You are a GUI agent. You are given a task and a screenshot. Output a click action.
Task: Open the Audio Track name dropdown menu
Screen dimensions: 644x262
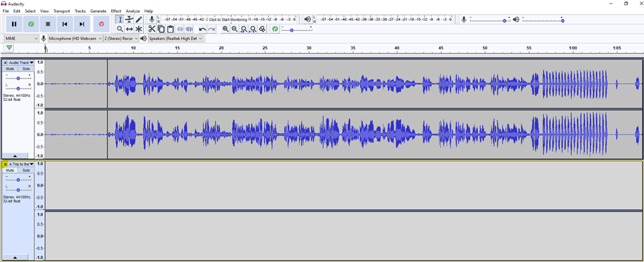21,62
